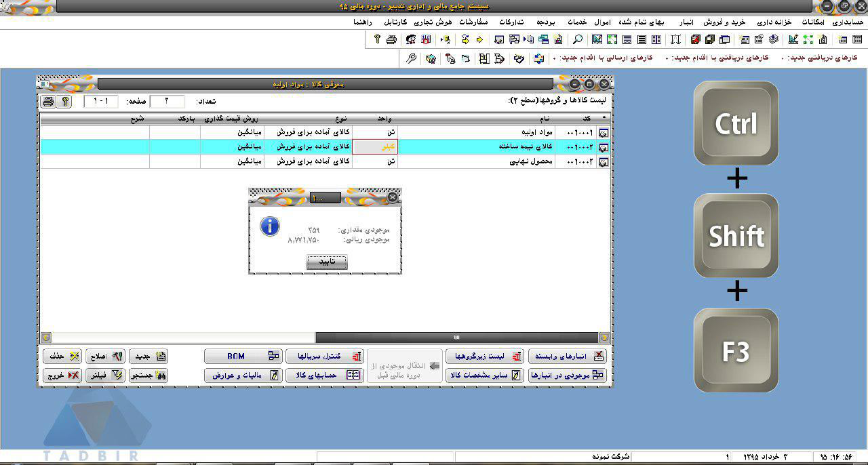Image resolution: width=868 pixels, height=465 pixels.
Task: Delete the selected item with حذف
Action: pos(62,356)
